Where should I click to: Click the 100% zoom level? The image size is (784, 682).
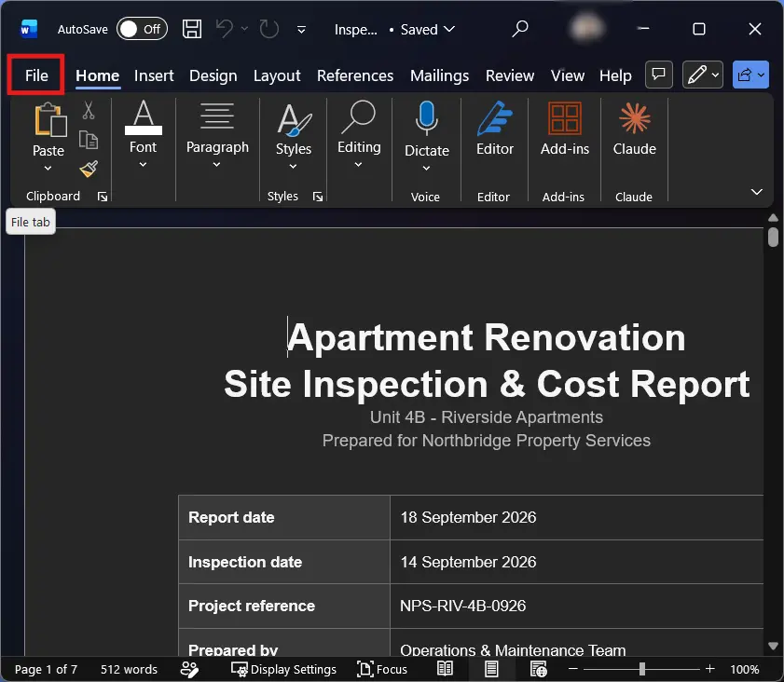pos(745,669)
